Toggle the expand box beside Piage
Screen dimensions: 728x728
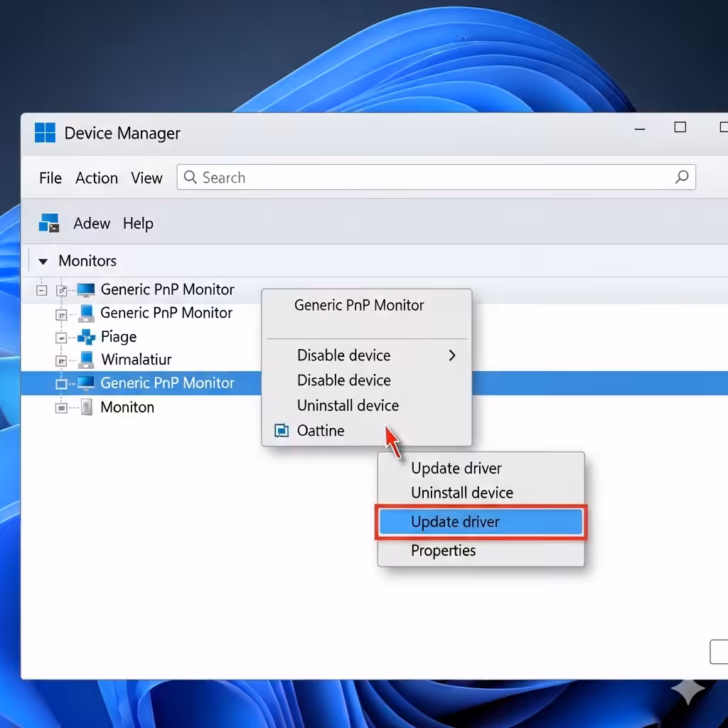click(x=61, y=338)
